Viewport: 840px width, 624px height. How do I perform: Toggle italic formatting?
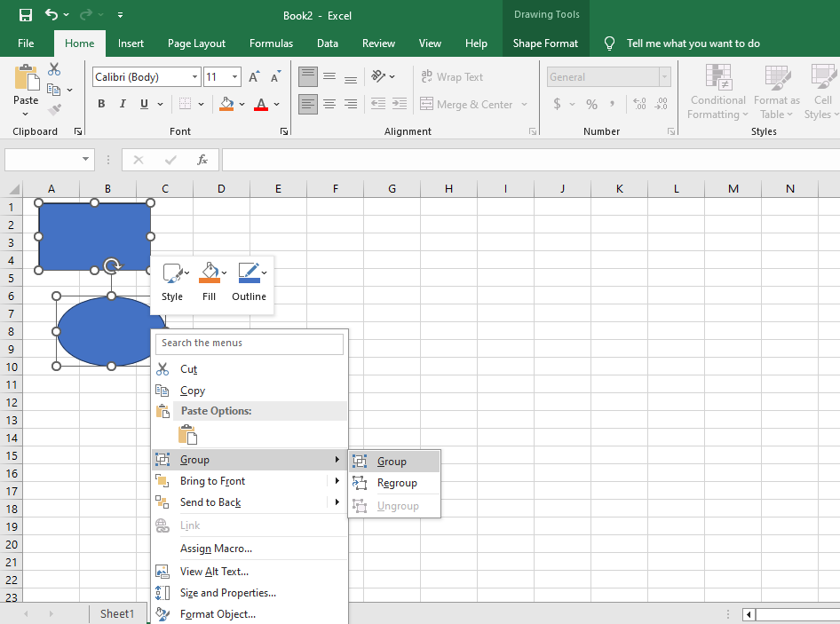[x=123, y=104]
